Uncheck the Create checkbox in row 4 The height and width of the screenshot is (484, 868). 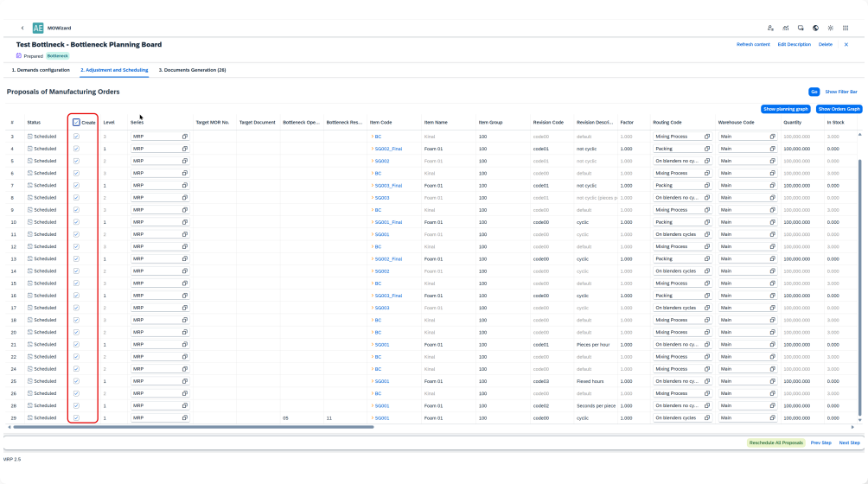point(76,149)
